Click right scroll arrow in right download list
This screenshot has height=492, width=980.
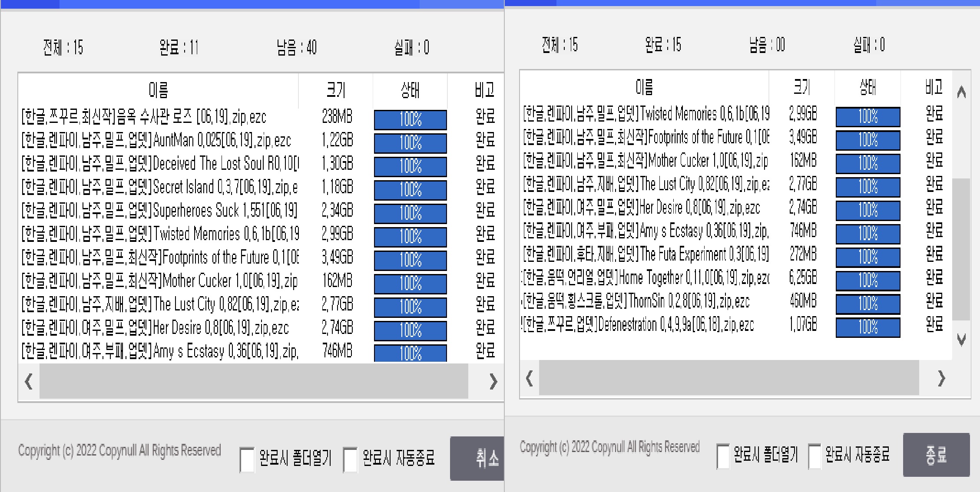click(941, 378)
